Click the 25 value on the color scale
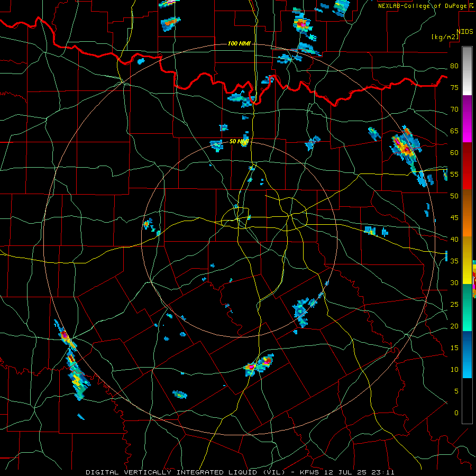The width and height of the screenshot is (476, 476). pos(454,304)
